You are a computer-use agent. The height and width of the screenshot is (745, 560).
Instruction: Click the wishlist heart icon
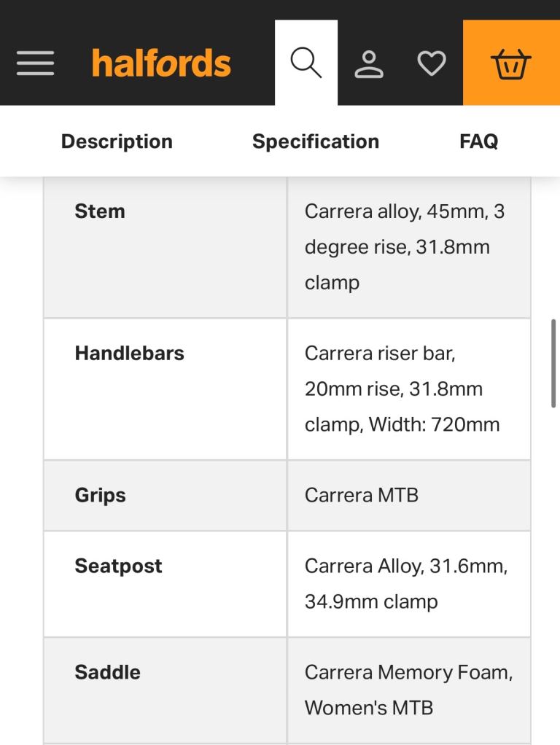click(x=432, y=63)
